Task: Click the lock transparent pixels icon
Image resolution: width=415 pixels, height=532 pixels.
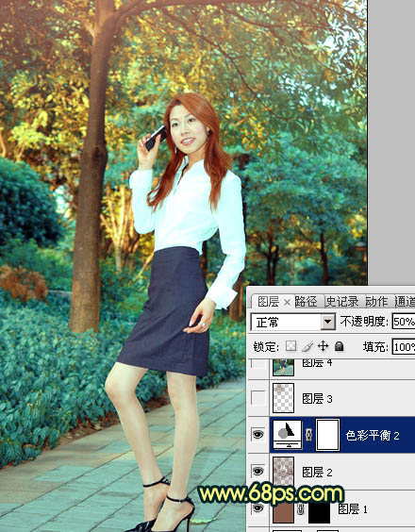Action: (x=290, y=346)
